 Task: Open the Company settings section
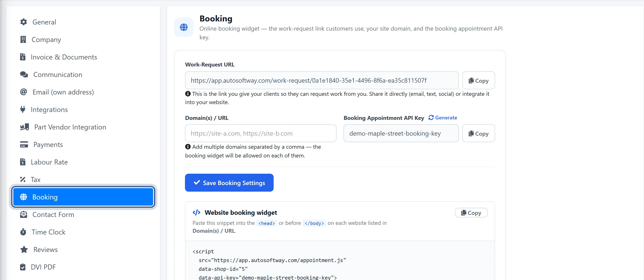pyautogui.click(x=83, y=40)
